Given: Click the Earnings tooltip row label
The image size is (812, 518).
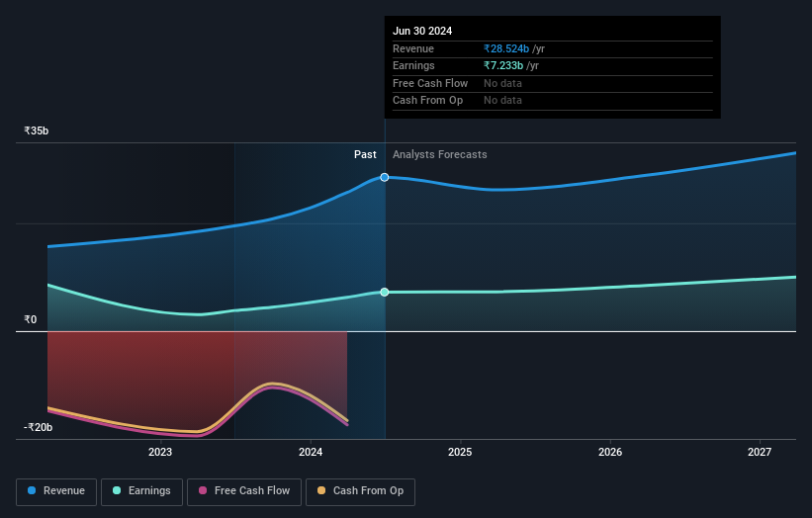Looking at the screenshot, I should (413, 65).
